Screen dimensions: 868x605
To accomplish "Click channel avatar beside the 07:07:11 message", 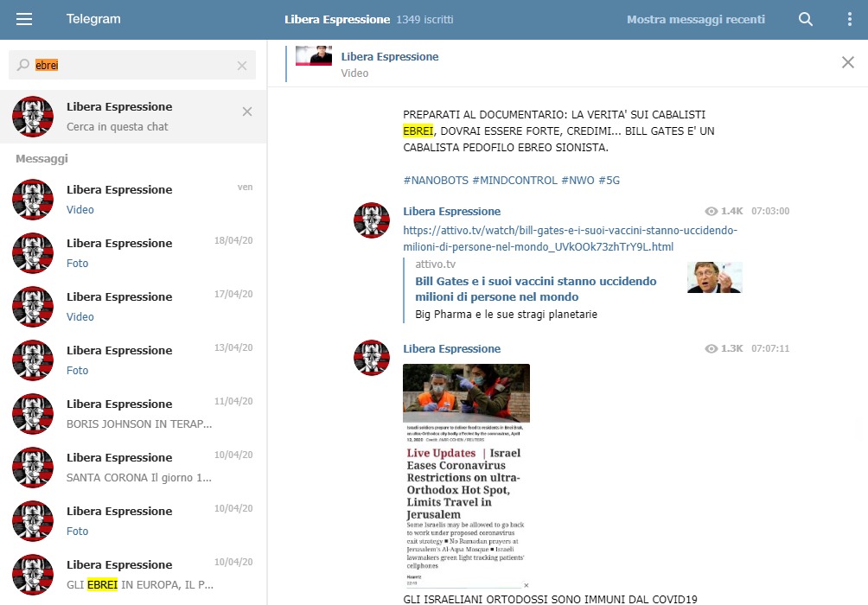I will coord(372,358).
